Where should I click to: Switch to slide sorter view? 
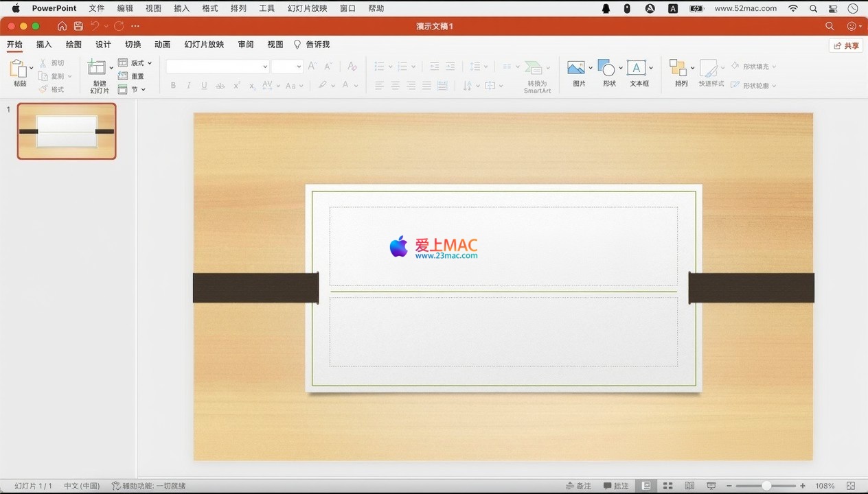[x=667, y=486]
